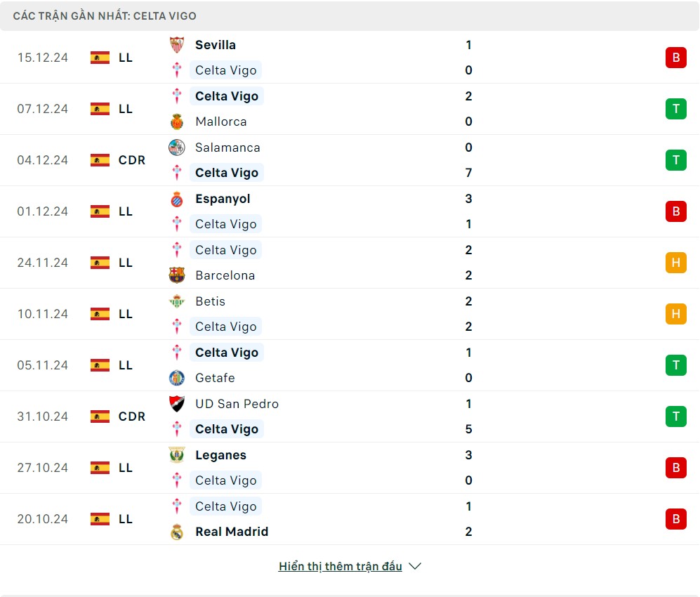The width and height of the screenshot is (700, 597).
Task: Click the orange H badge for Barcelona match
Action: 675,263
